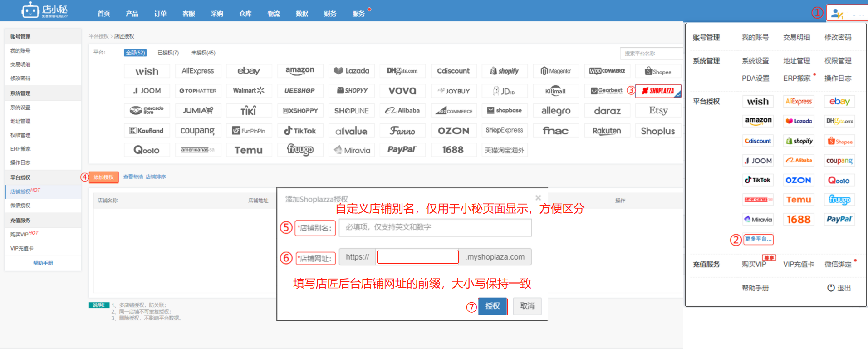
Task: Select the DHgate.com platform tile in the grid
Action: click(402, 71)
